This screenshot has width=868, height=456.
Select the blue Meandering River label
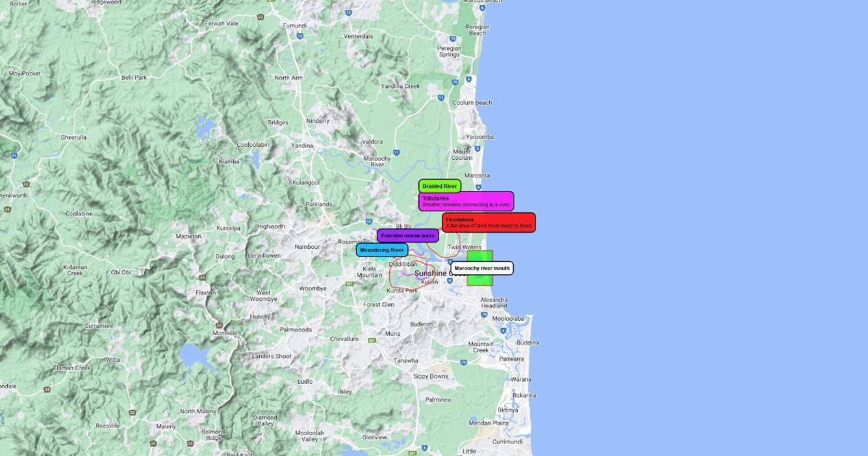point(382,250)
